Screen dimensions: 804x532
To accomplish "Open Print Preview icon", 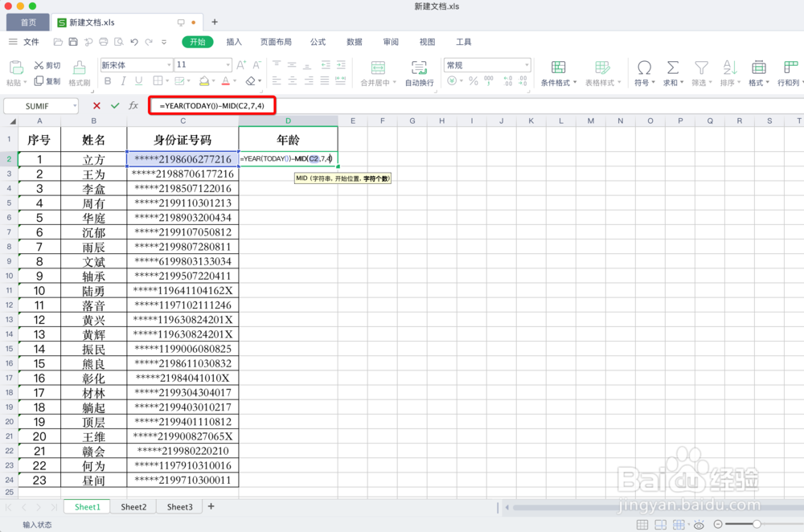I will (x=119, y=42).
